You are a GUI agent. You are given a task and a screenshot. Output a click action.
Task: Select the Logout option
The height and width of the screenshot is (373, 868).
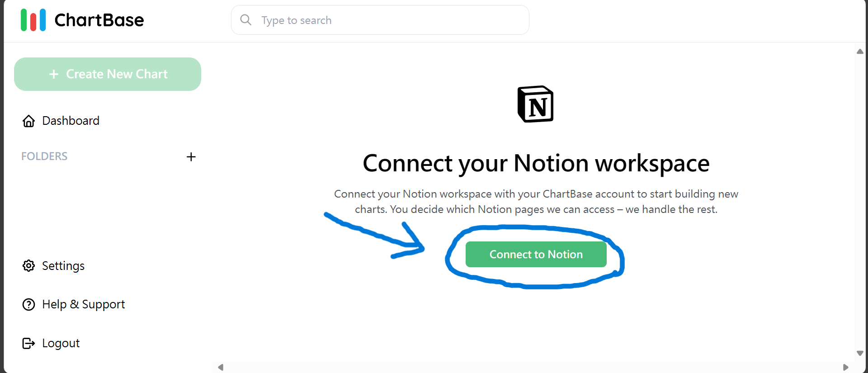click(61, 343)
